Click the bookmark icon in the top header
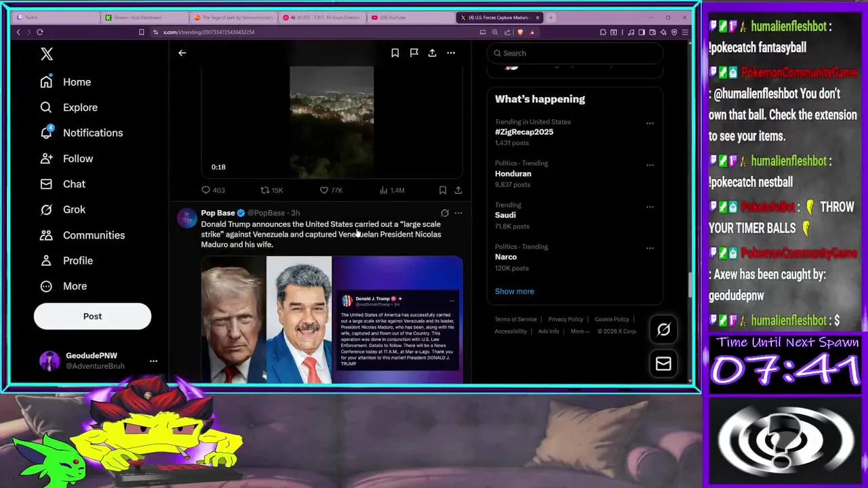The image size is (868, 488). (x=395, y=53)
